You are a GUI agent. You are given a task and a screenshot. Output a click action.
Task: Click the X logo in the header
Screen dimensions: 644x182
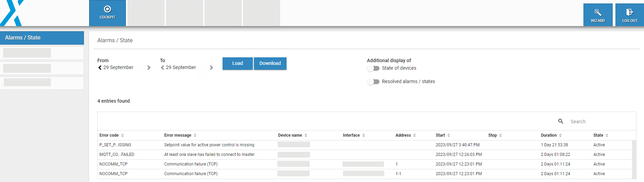pyautogui.click(x=12, y=13)
